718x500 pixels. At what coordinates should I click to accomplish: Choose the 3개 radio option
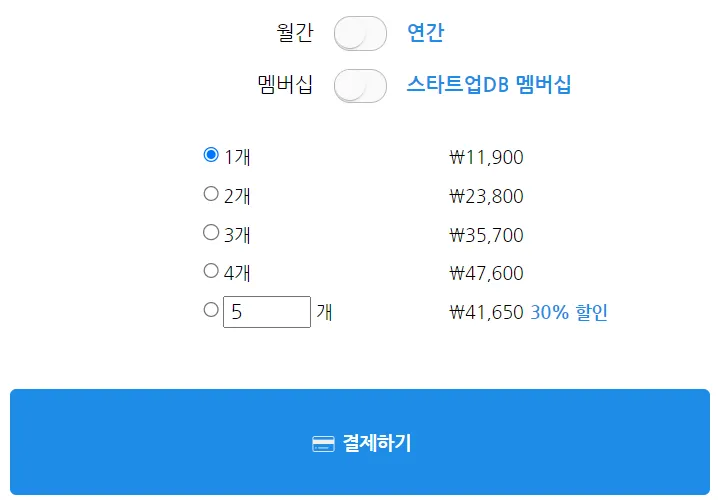point(211,232)
